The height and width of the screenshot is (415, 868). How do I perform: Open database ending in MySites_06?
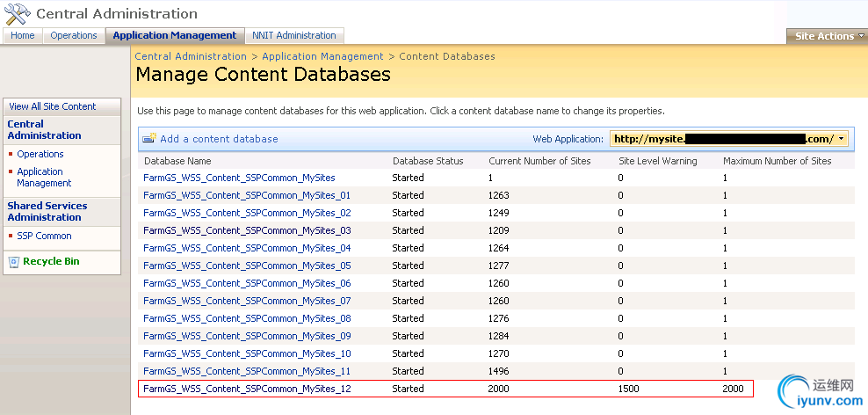point(247,283)
